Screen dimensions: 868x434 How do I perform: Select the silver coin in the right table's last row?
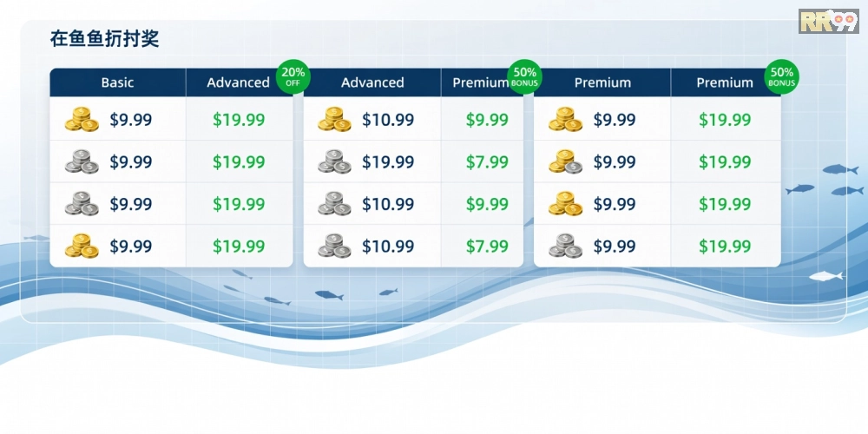click(x=565, y=247)
